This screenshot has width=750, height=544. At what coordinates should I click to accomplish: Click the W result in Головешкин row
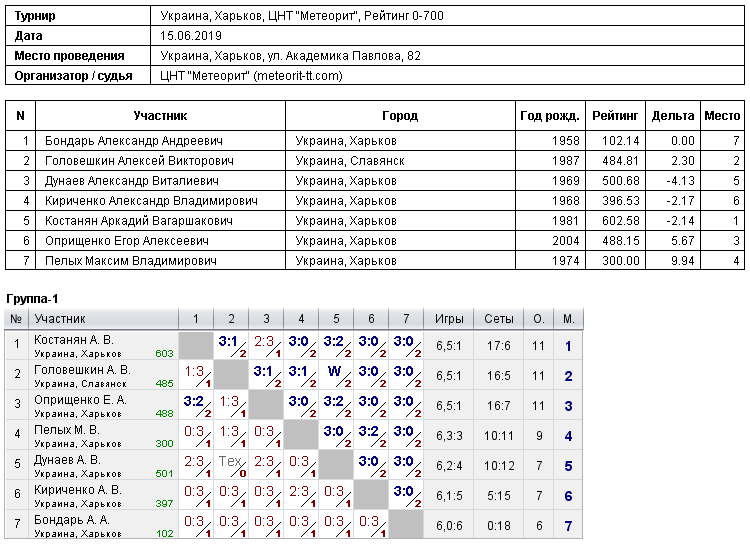coord(336,375)
